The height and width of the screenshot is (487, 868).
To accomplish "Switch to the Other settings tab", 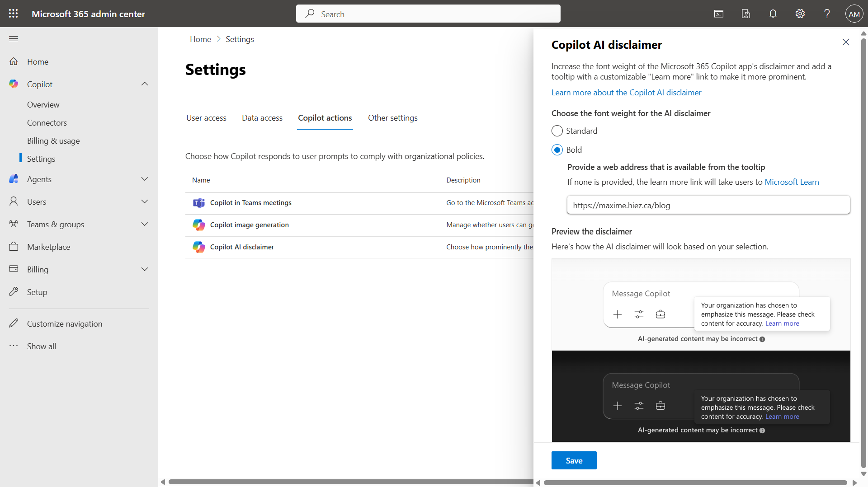I will coord(392,118).
